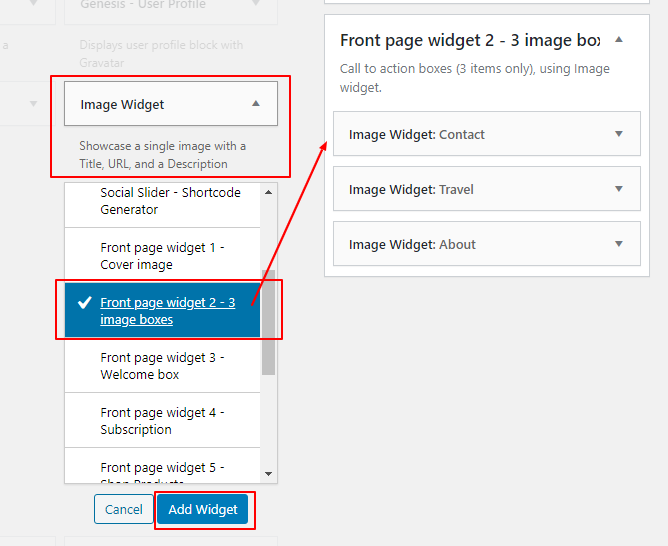Choose Front page widget 5 option
668x546 pixels.
tap(162, 472)
